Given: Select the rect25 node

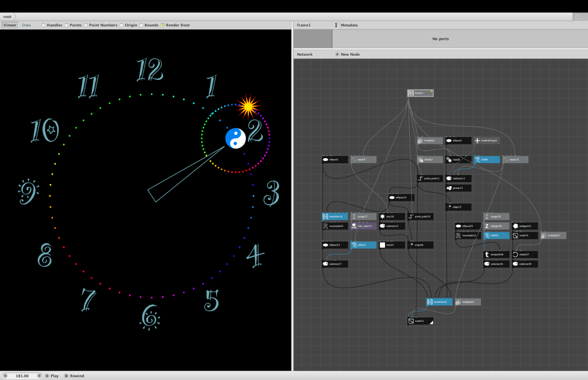Looking at the screenshot, I should coord(392,245).
